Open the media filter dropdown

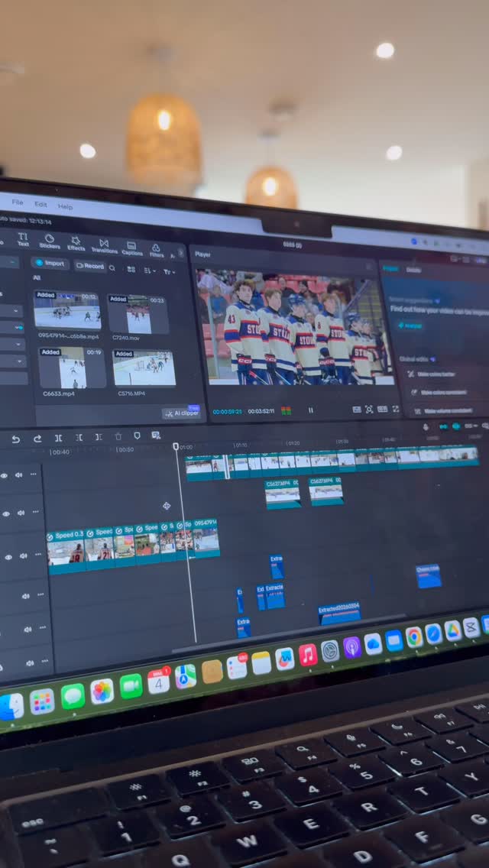click(x=169, y=272)
